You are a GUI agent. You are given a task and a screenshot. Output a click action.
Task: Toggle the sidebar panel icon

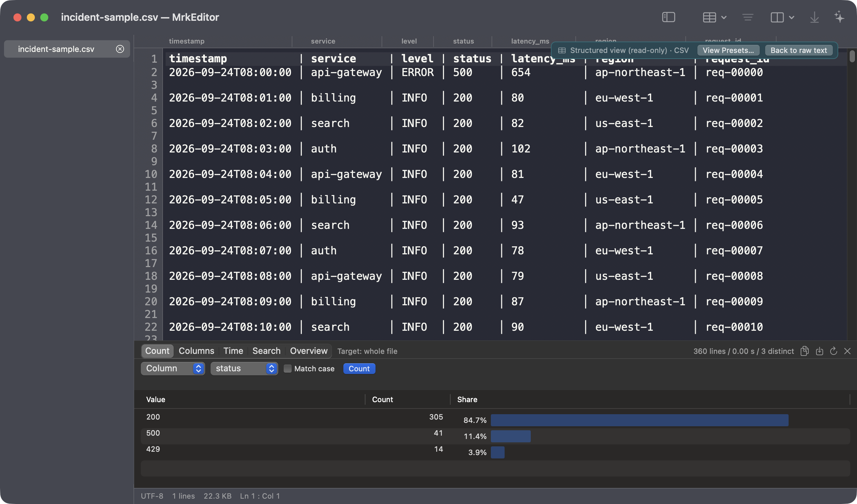click(x=668, y=17)
